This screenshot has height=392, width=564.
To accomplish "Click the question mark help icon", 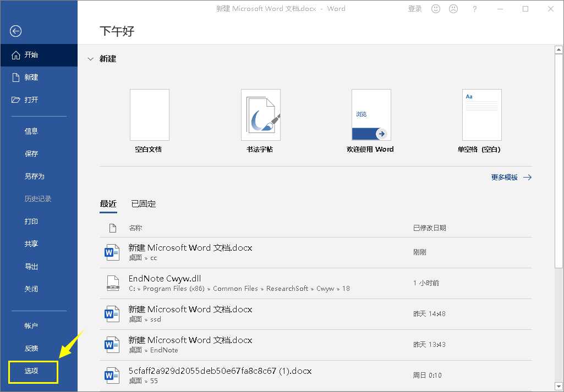I will 474,9.
